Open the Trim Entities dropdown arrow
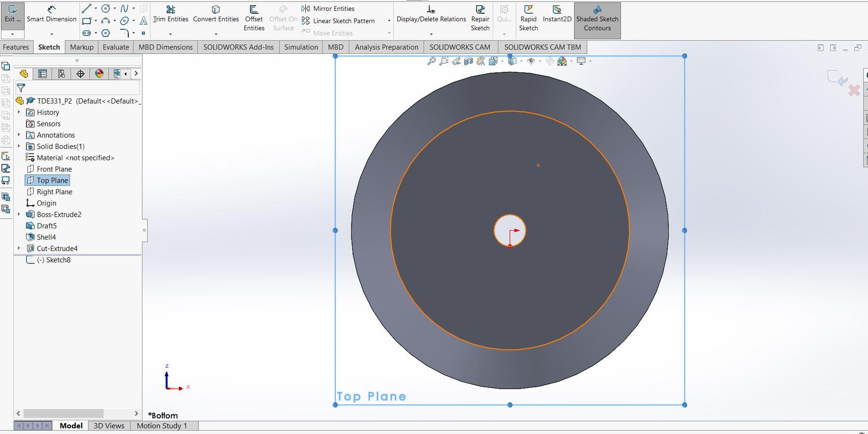The height and width of the screenshot is (434, 868). coord(170,34)
